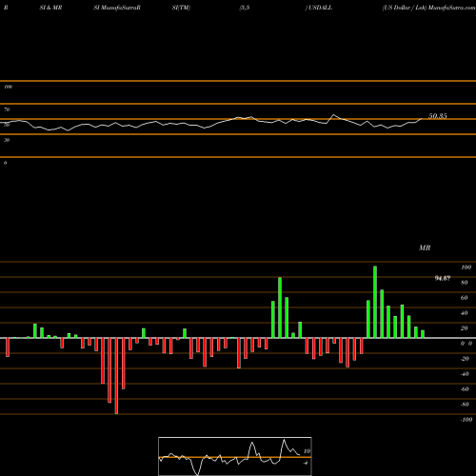Click the SI & MR header text
Screen dimensions: 476x476
(x=50, y=8)
